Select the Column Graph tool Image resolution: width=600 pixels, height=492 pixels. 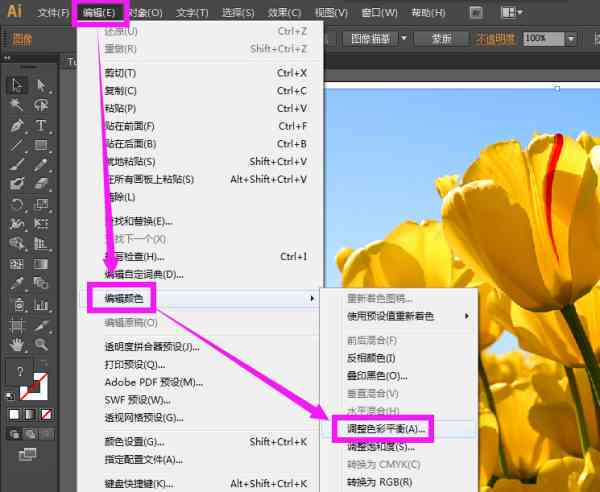tap(41, 305)
